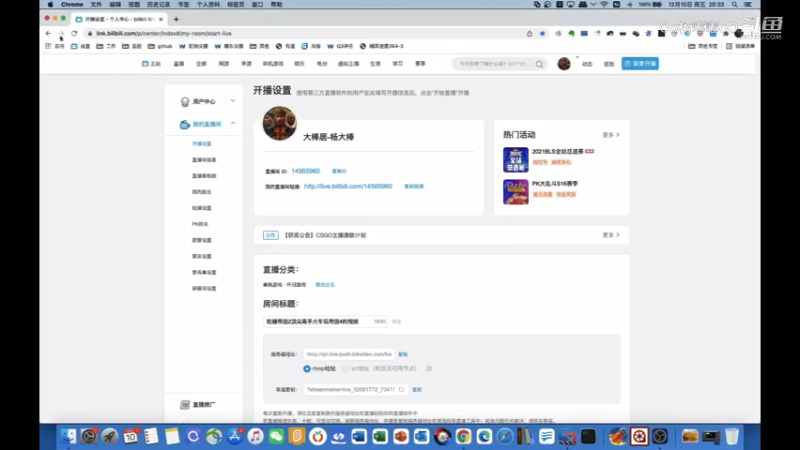Open App Store from the Dock

(x=235, y=436)
